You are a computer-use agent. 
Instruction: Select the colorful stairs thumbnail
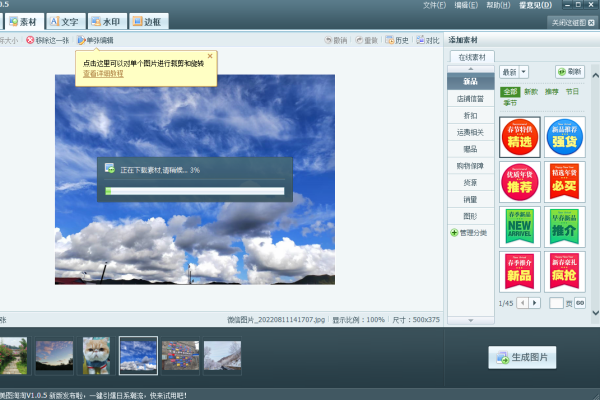180,356
